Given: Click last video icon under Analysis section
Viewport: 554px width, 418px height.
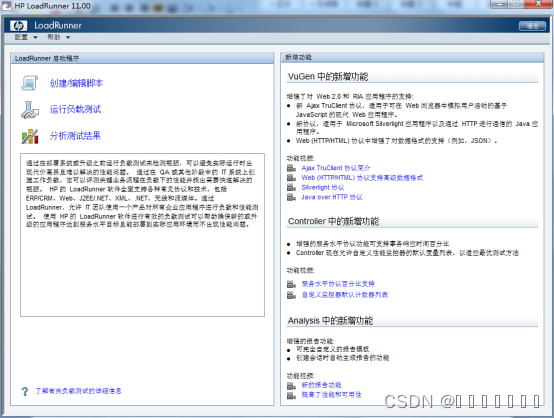Looking at the screenshot, I should 291,395.
